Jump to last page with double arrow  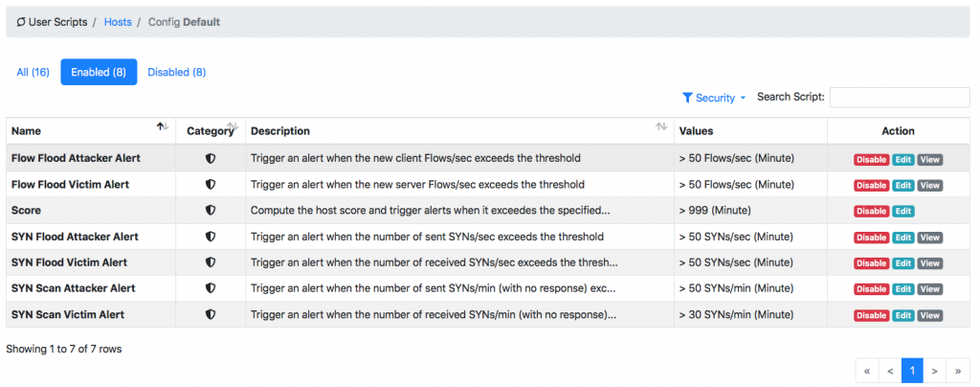tap(957, 371)
